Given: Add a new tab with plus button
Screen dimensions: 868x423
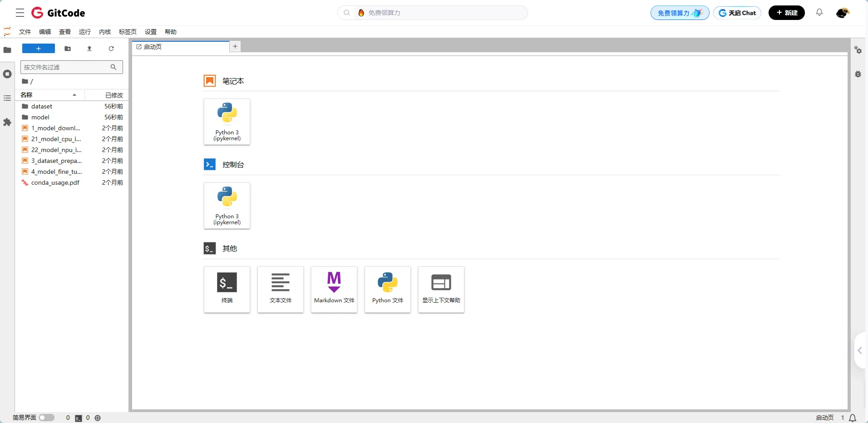Looking at the screenshot, I should coord(235,46).
